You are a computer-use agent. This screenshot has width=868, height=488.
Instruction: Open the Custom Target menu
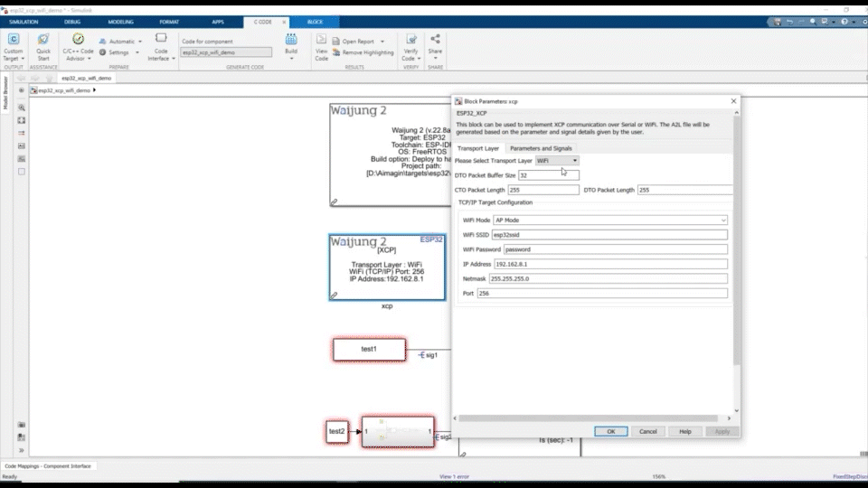[x=14, y=48]
